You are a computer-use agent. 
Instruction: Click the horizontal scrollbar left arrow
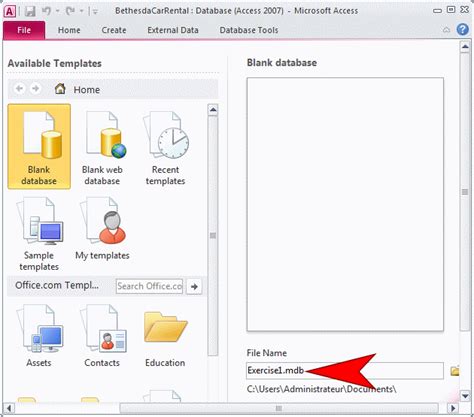pyautogui.click(x=9, y=408)
